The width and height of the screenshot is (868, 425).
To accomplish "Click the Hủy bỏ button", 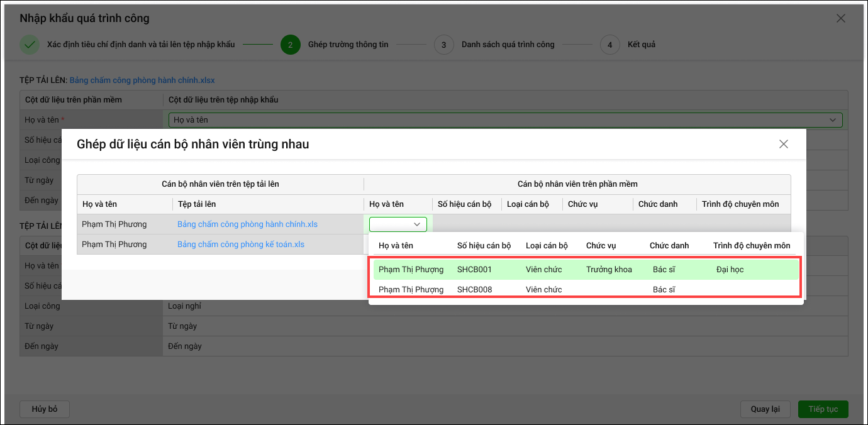I will point(44,409).
